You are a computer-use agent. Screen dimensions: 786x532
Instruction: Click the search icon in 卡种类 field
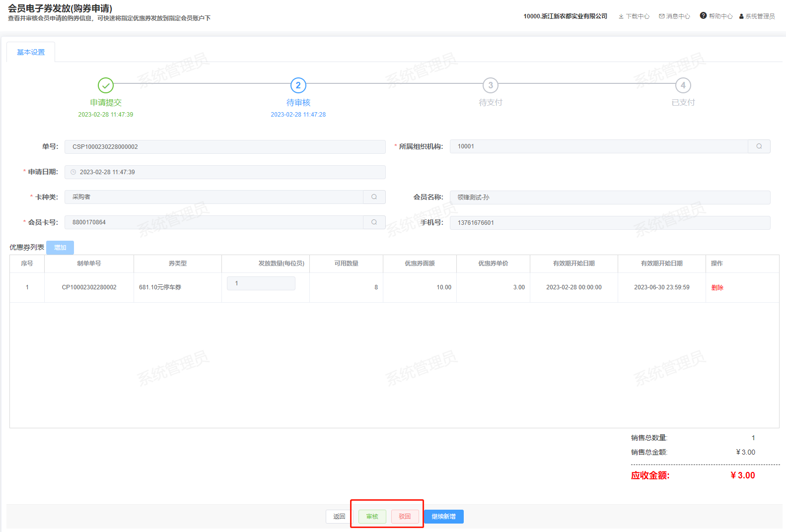coord(374,197)
